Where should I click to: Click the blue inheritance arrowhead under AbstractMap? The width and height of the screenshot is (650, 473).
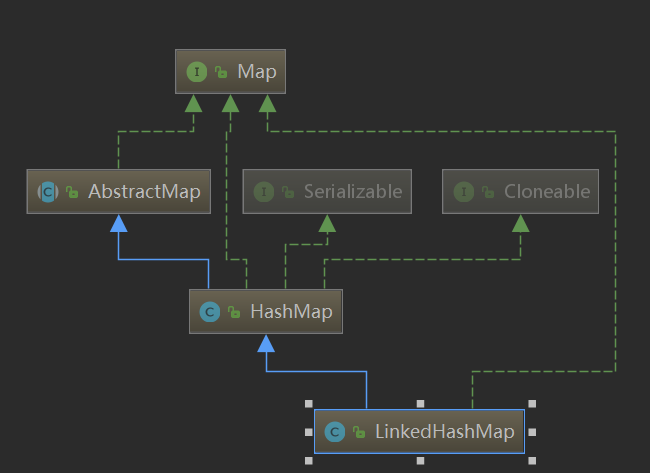(x=119, y=223)
